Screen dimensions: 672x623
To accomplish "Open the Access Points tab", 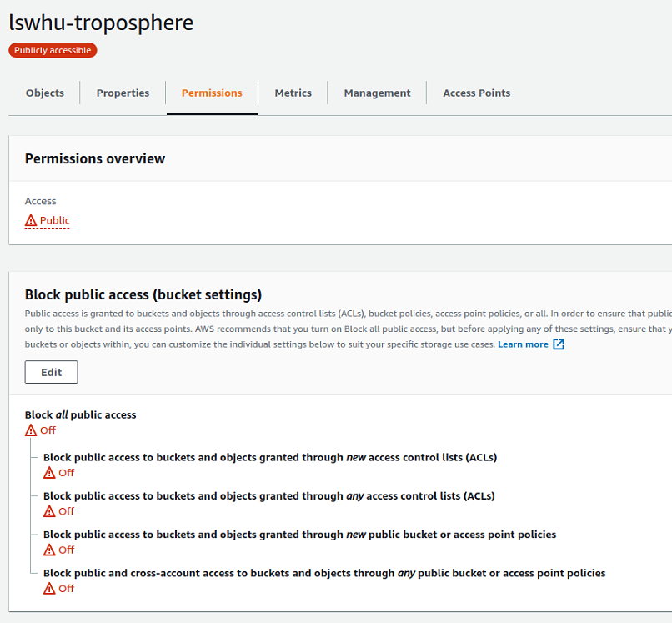I will [x=477, y=93].
